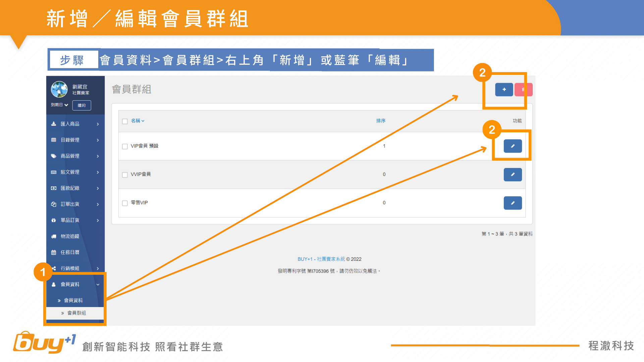Viewport: 644px width, 362px height.
Task: Edit the VIP會員 group with pencil icon
Action: click(x=513, y=146)
